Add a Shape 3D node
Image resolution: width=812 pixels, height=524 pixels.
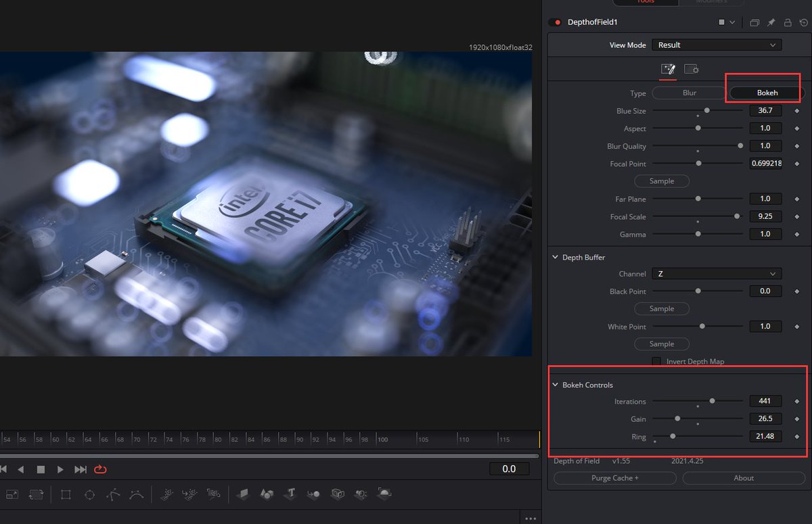tap(267, 494)
